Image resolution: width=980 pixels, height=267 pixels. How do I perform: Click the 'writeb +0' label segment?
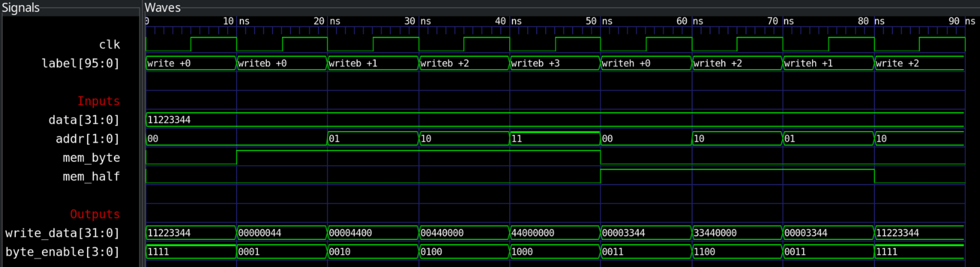282,63
